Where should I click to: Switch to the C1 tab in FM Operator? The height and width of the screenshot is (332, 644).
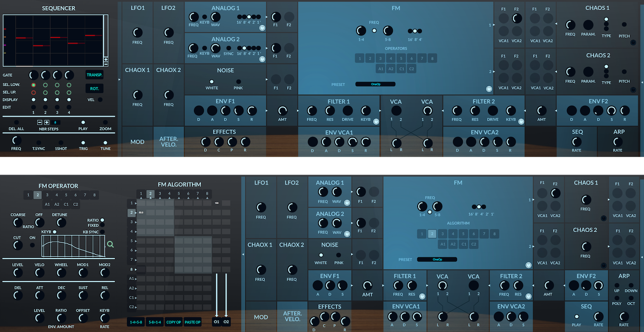pos(66,204)
